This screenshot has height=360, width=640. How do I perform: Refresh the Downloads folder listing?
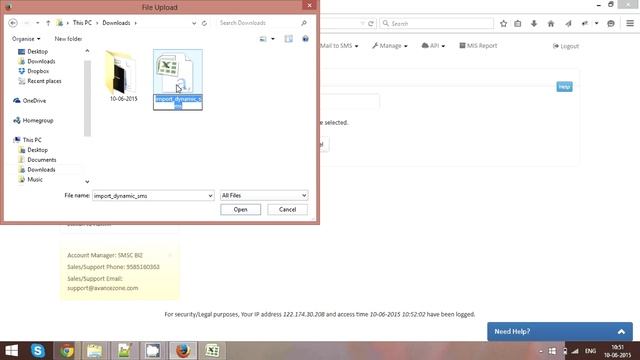tap(204, 23)
